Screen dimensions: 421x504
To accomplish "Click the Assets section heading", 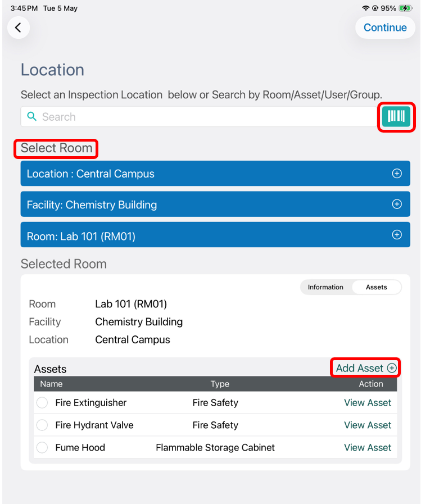I will click(x=50, y=369).
